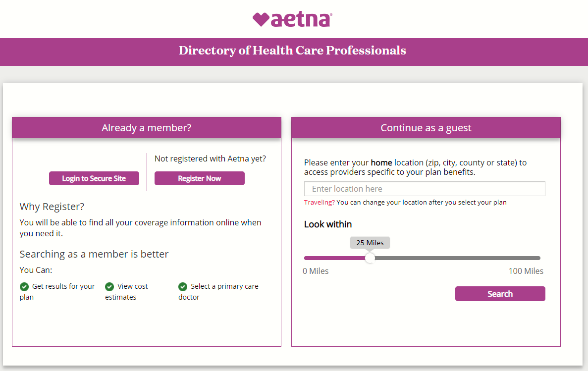This screenshot has width=588, height=371.
Task: Click the 25 Miles tooltip label
Action: [x=370, y=243]
